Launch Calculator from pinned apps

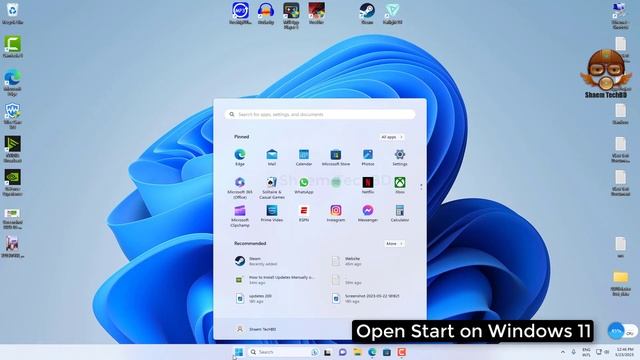[x=400, y=213]
